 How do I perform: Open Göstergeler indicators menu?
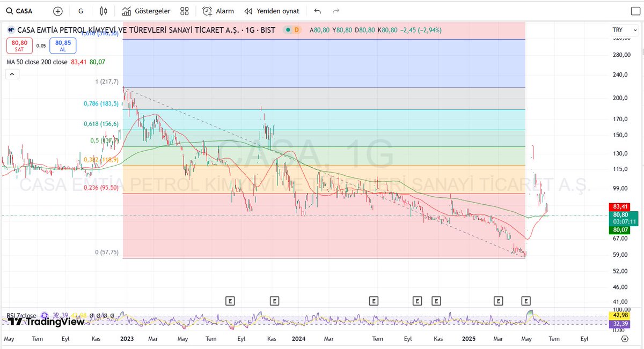tap(146, 11)
